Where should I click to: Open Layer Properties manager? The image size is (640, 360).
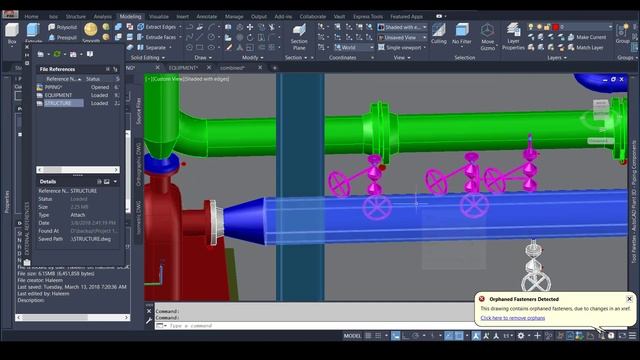[513, 36]
